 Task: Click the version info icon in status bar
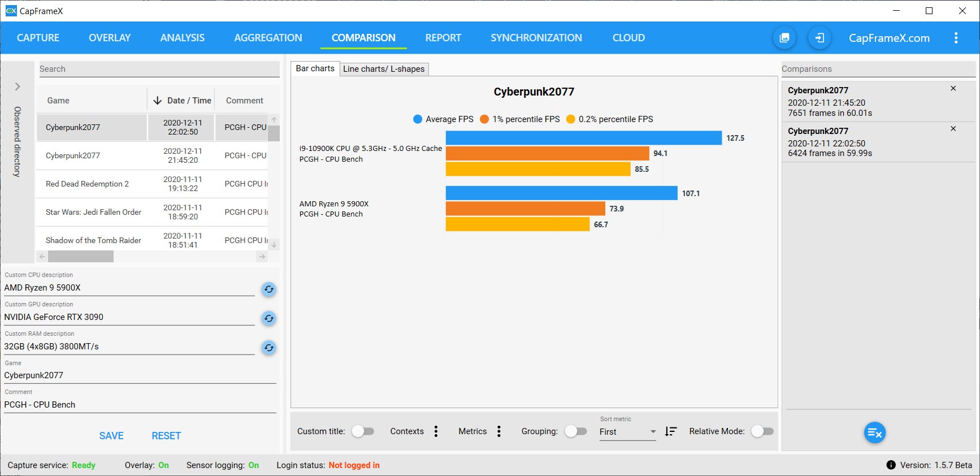click(x=891, y=465)
